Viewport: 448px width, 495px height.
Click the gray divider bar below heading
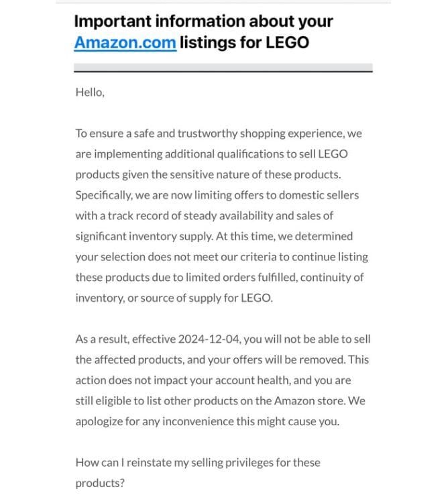[223, 68]
